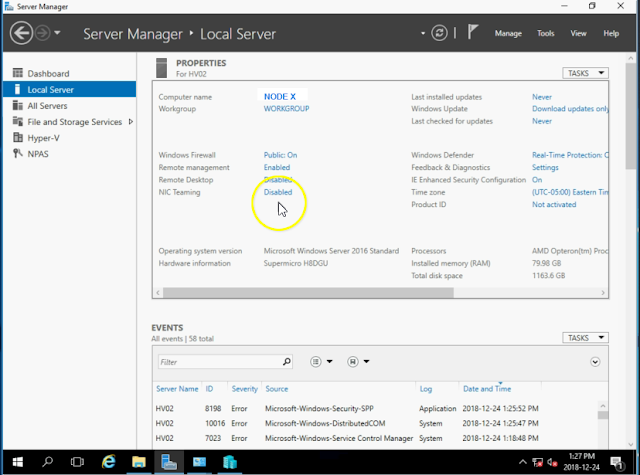Click the Not activated Product ID link
Screen dimensions: 640x475
click(554, 204)
